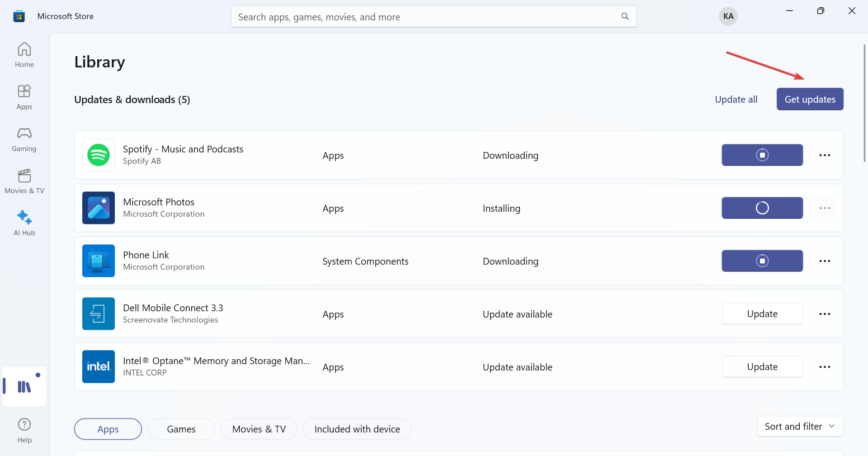
Task: Click INTEL CORP publisher text
Action: (x=145, y=373)
